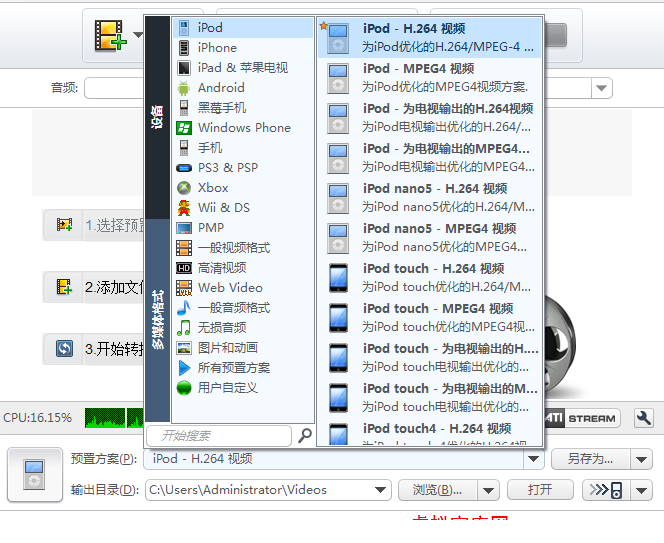Open settings wrench icon
The width and height of the screenshot is (664, 543).
pyautogui.click(x=644, y=418)
